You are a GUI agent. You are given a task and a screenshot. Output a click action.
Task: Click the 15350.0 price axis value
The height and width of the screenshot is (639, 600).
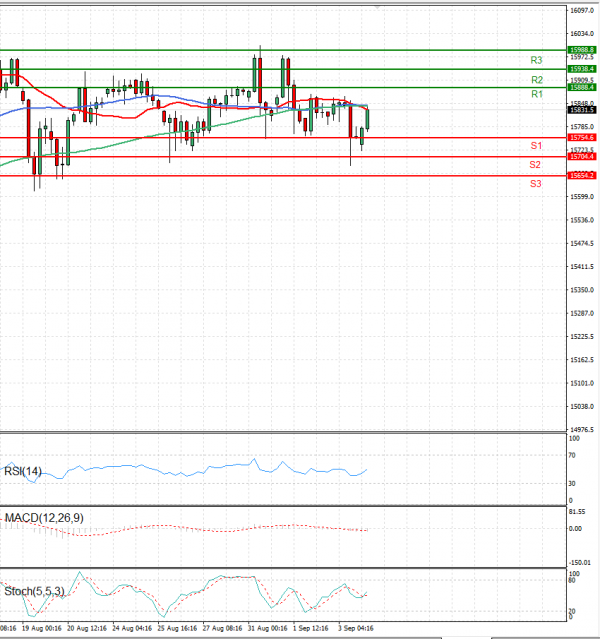coord(582,290)
